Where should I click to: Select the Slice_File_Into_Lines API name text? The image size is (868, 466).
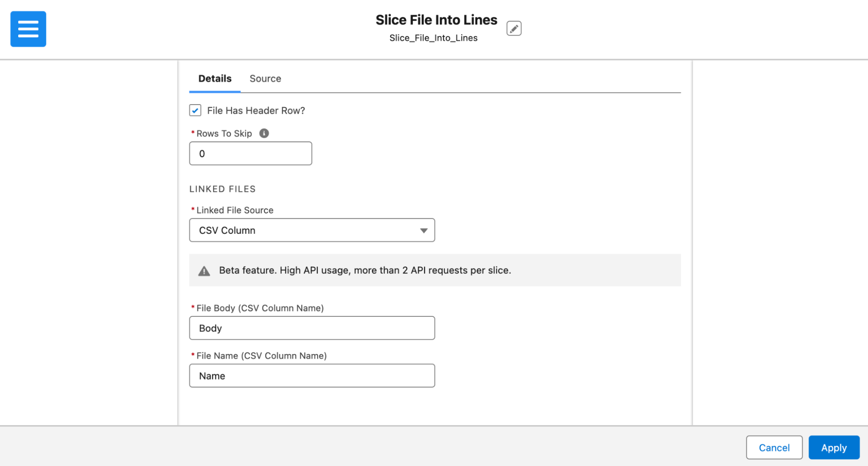point(433,38)
